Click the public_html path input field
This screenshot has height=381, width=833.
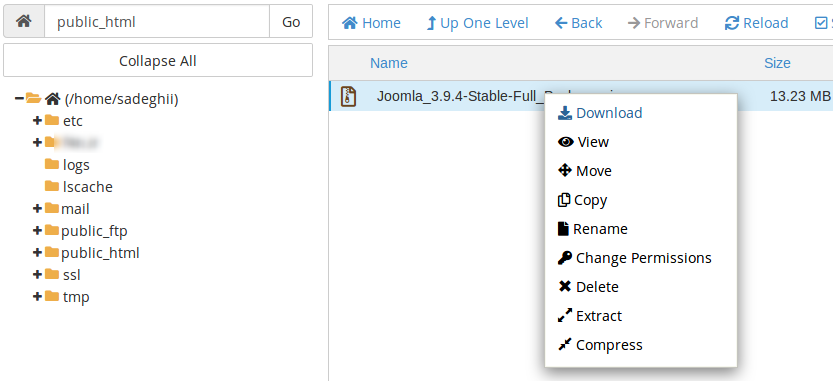(157, 22)
